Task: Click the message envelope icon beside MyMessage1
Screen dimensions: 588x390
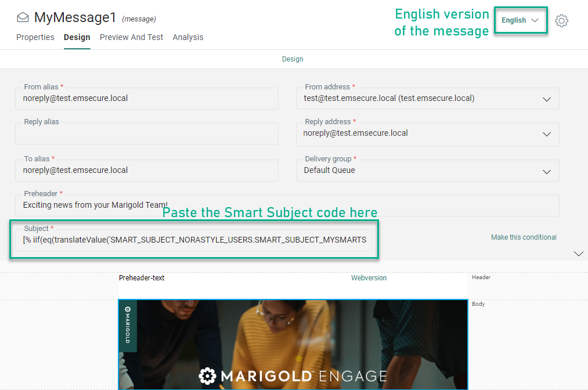Action: pos(23,17)
